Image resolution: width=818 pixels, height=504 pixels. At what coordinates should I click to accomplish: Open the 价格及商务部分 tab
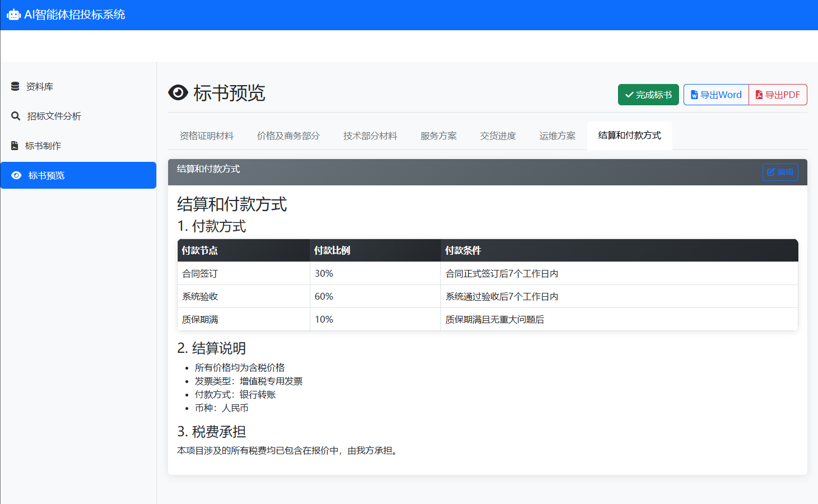click(x=288, y=136)
